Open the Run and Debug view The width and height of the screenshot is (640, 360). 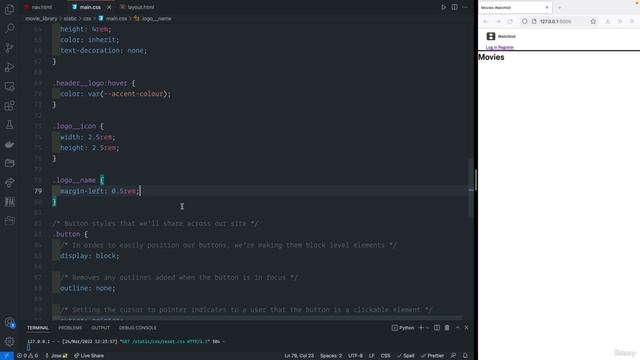coord(9,67)
